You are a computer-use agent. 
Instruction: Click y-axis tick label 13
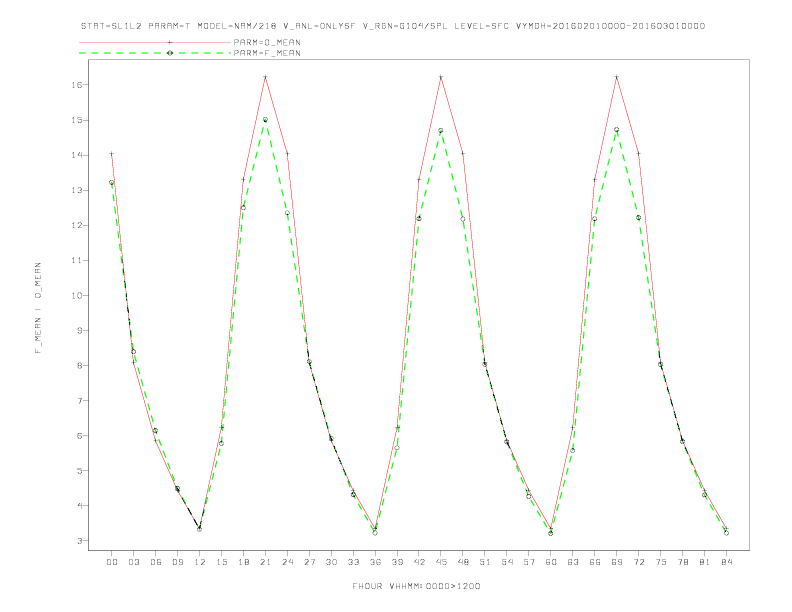77,190
